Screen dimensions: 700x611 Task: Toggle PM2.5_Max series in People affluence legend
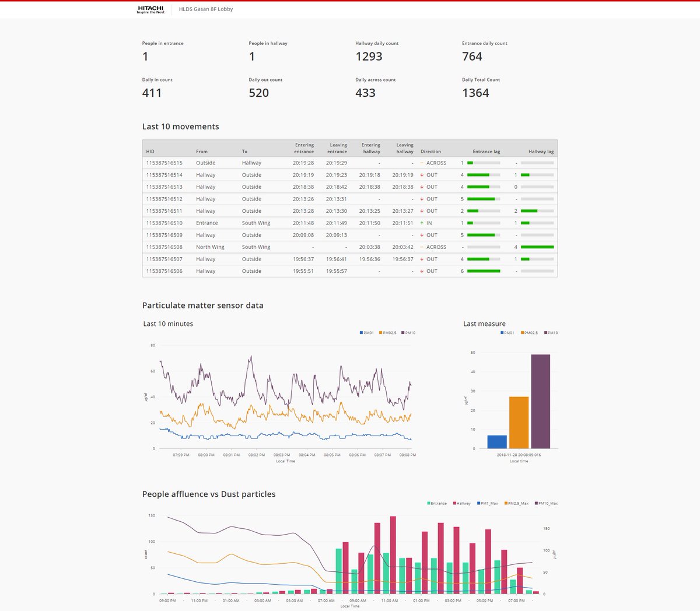(x=517, y=503)
